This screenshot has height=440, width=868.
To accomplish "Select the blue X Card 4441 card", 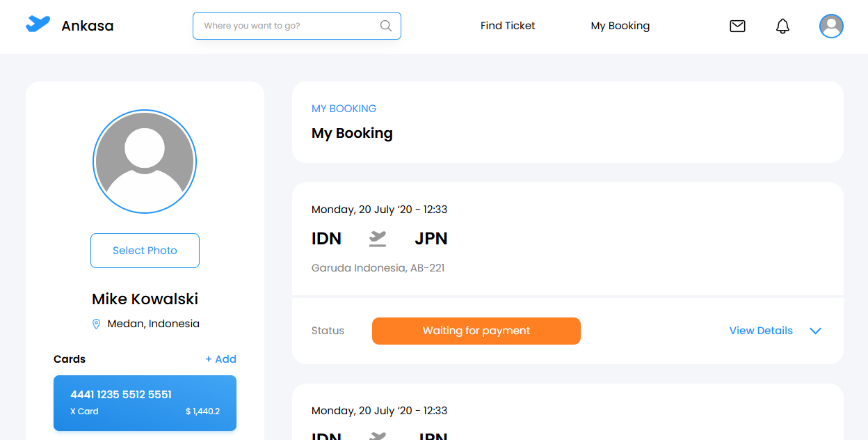I will tap(145, 403).
